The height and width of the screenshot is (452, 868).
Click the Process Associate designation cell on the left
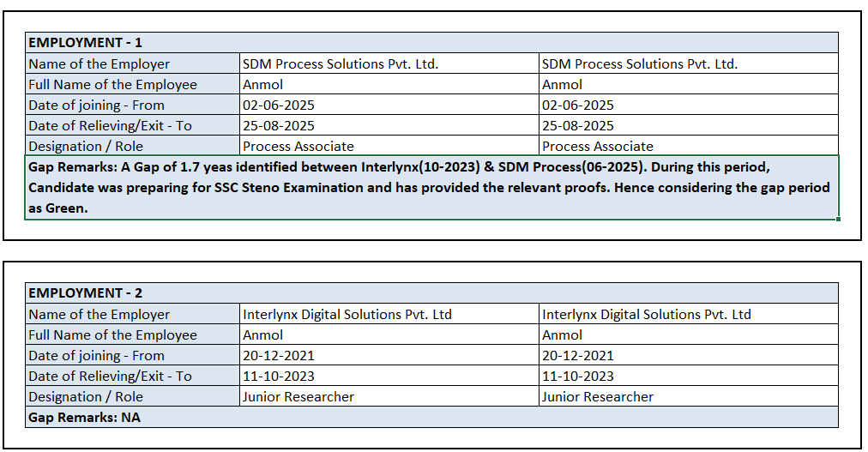pyautogui.click(x=389, y=146)
